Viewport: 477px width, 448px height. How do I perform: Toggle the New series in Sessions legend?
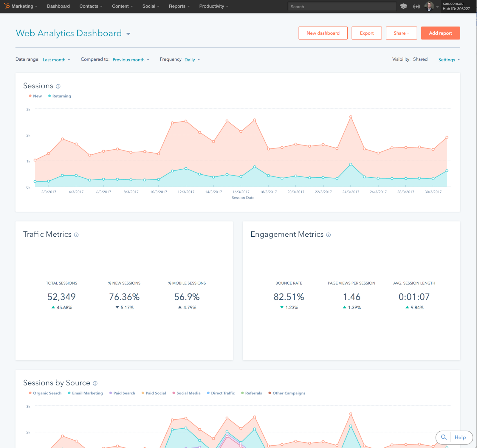pos(35,96)
